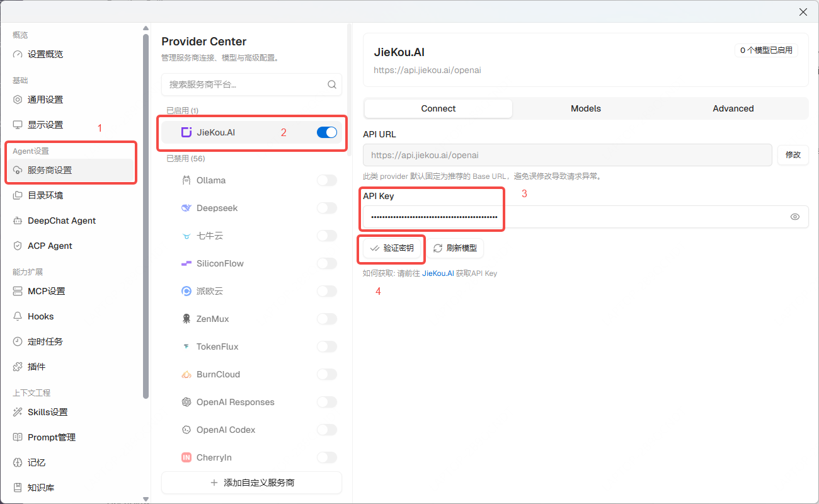The width and height of the screenshot is (819, 504).
Task: Click the 验证密钥 button
Action: click(392, 248)
